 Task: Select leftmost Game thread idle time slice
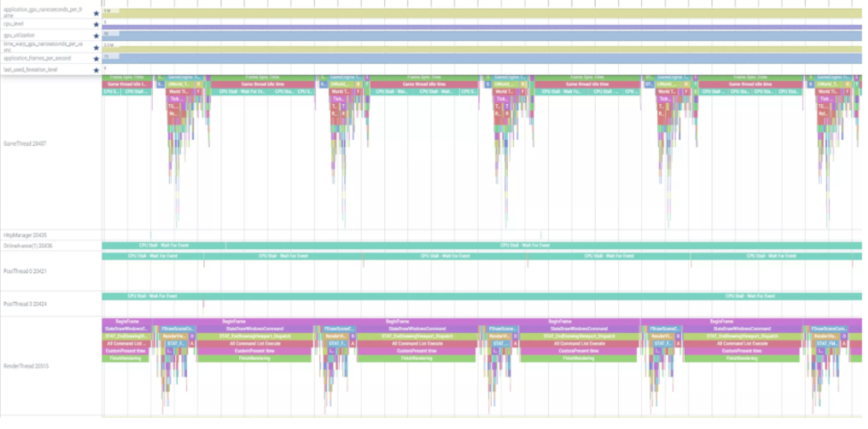pyautogui.click(x=129, y=85)
